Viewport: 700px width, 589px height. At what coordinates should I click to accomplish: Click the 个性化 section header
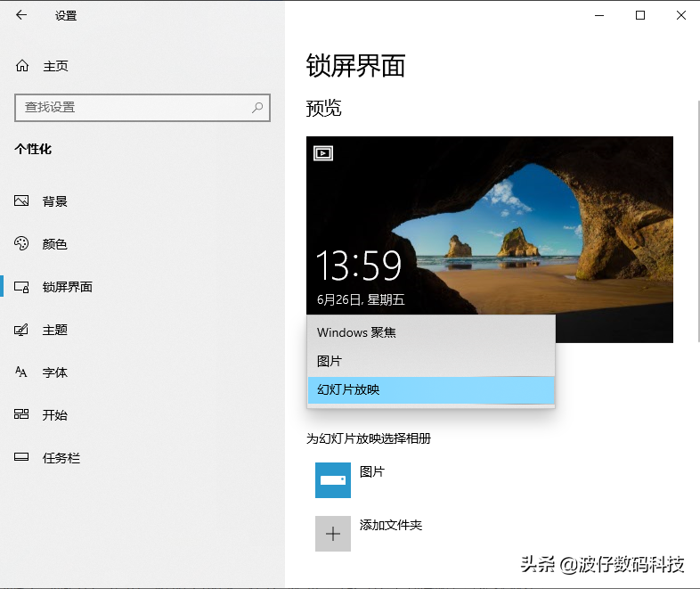click(33, 149)
